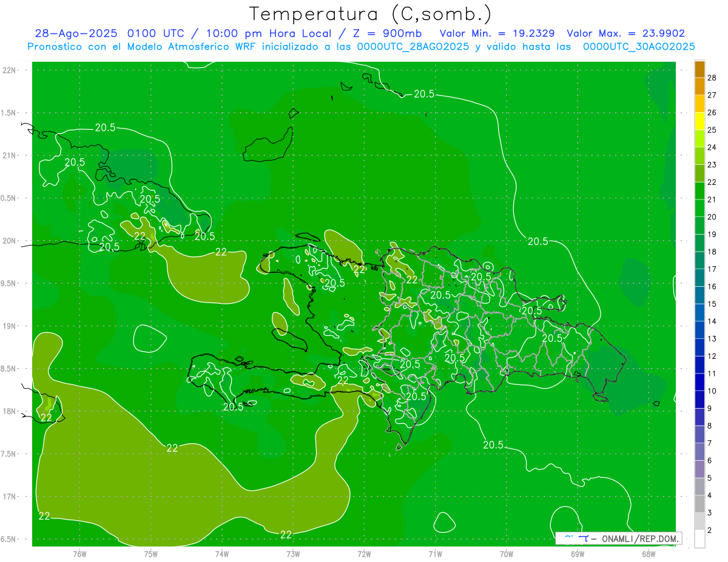Click the latitude axis label '9.5N'

point(8,283)
